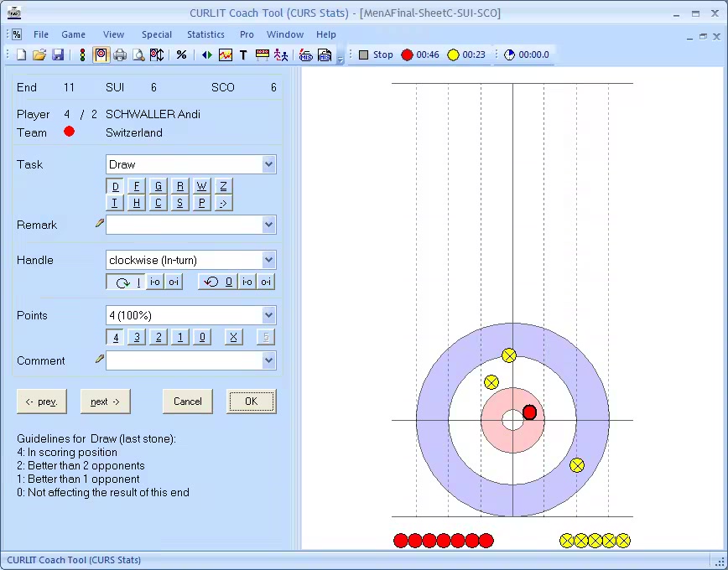Select the 3 points score button

coord(137,338)
